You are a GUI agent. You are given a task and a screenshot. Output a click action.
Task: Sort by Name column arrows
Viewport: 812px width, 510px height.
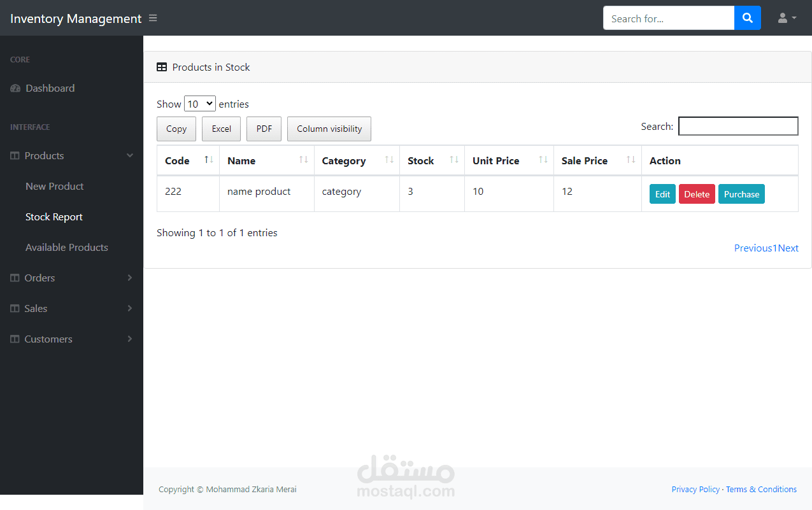click(x=304, y=160)
